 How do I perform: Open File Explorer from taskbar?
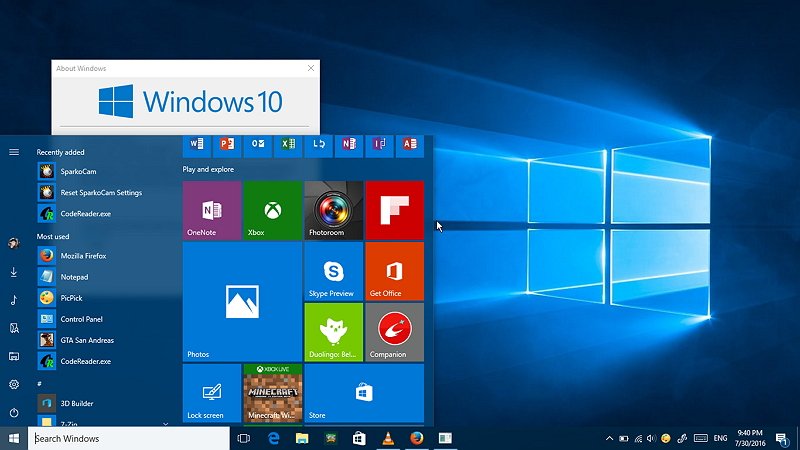coord(302,438)
